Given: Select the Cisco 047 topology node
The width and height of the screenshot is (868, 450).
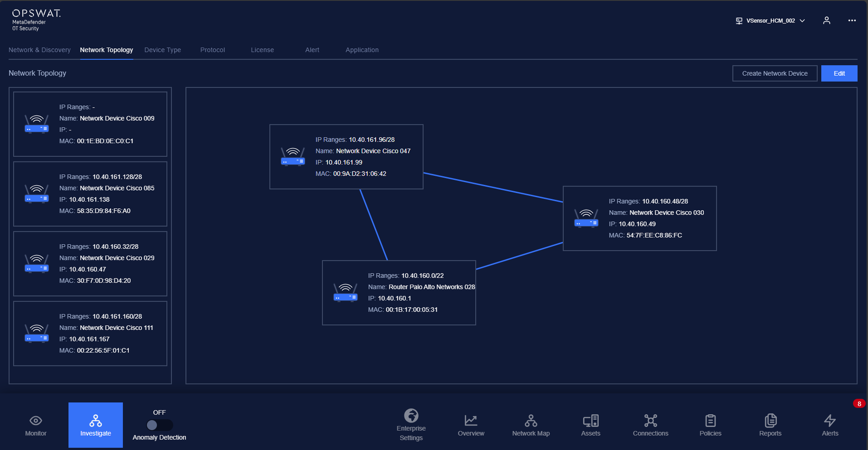Looking at the screenshot, I should [346, 156].
